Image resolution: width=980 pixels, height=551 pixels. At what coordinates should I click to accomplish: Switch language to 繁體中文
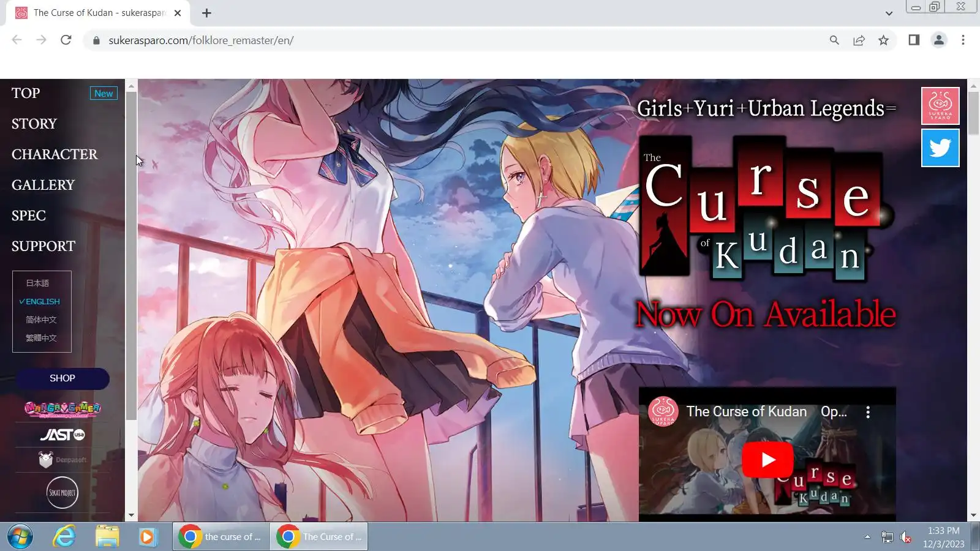click(41, 338)
